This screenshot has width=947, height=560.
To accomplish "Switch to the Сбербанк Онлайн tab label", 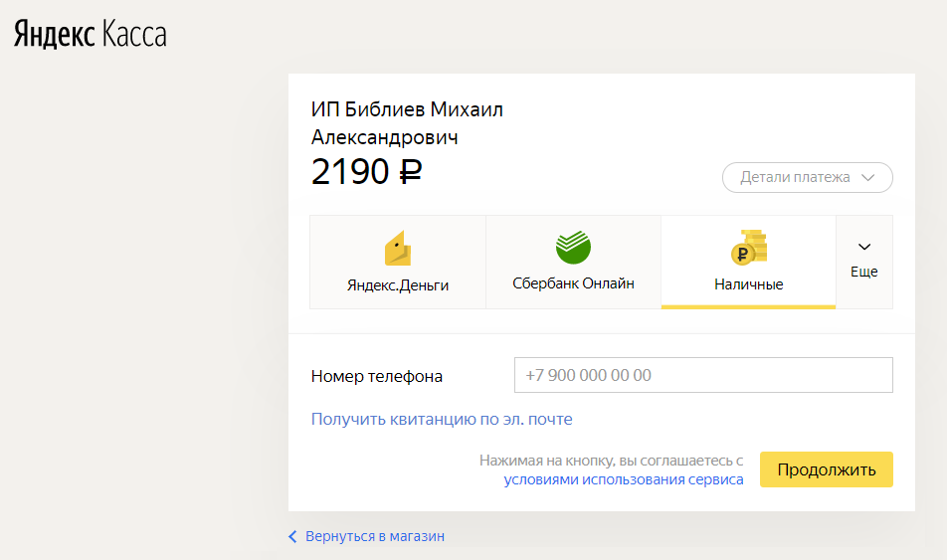I will [x=573, y=283].
